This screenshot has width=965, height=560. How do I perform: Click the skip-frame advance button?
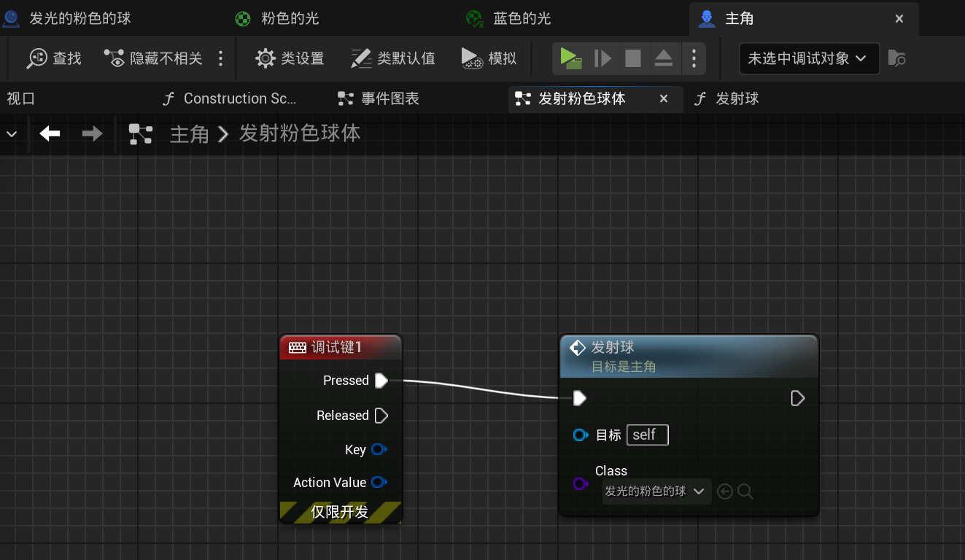click(602, 58)
